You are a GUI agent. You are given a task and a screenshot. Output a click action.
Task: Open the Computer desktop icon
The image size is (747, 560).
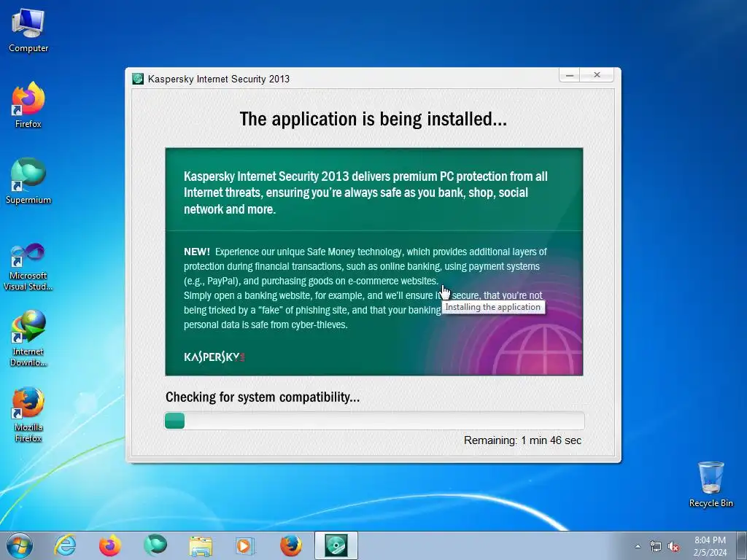click(28, 31)
